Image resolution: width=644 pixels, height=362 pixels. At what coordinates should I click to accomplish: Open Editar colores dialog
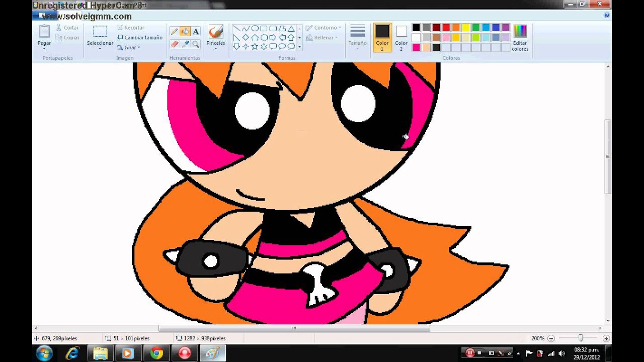coord(520,38)
